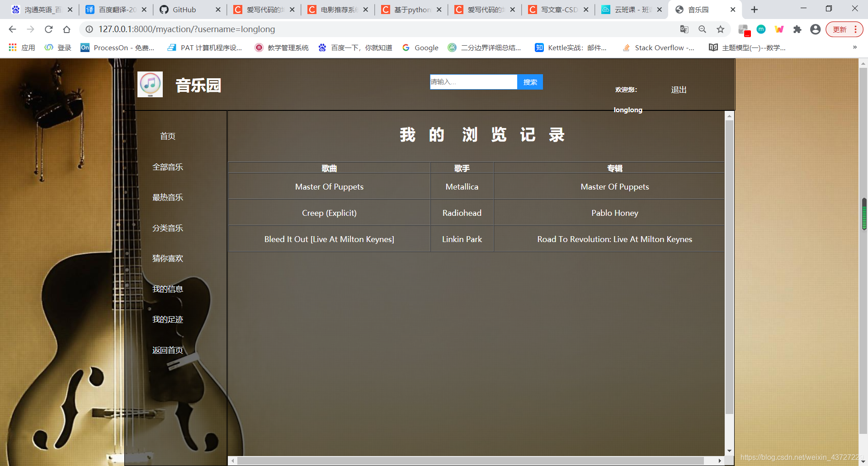The image size is (868, 466).
Task: Switch to the 云班课 tab
Action: coord(632,10)
